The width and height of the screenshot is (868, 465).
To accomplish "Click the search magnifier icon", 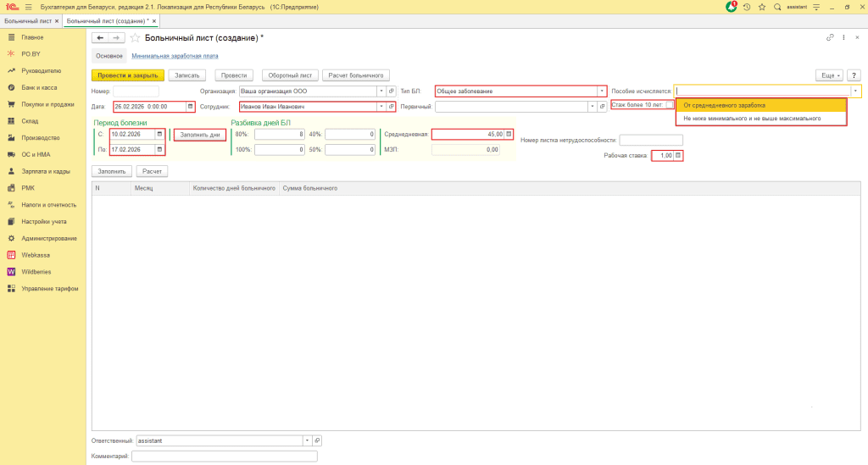I will click(777, 7).
